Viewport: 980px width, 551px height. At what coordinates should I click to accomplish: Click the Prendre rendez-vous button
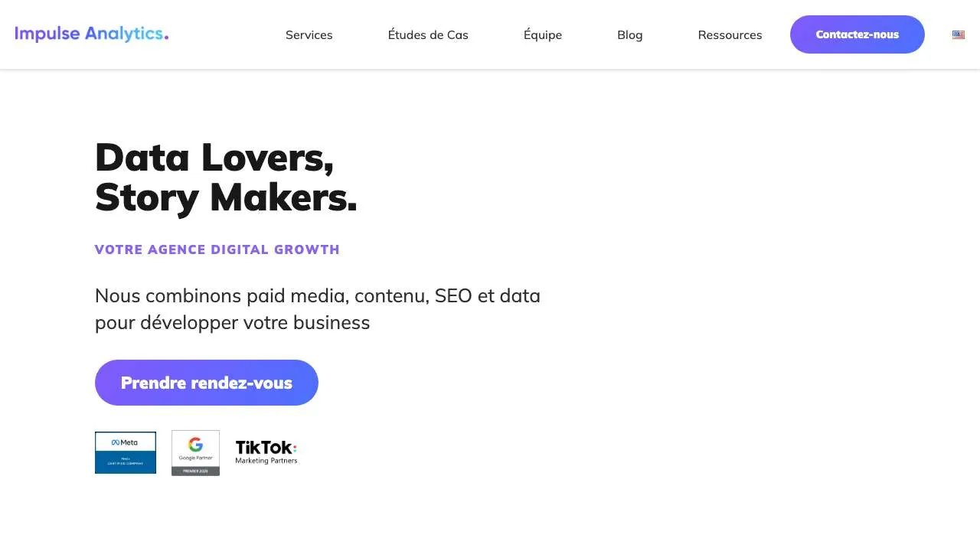(x=207, y=383)
